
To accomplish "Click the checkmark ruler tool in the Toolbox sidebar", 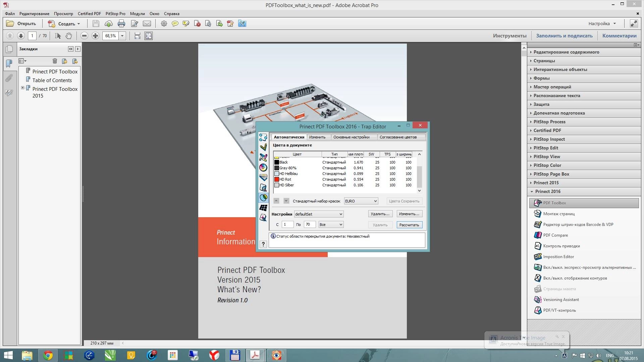I will 263,147.
